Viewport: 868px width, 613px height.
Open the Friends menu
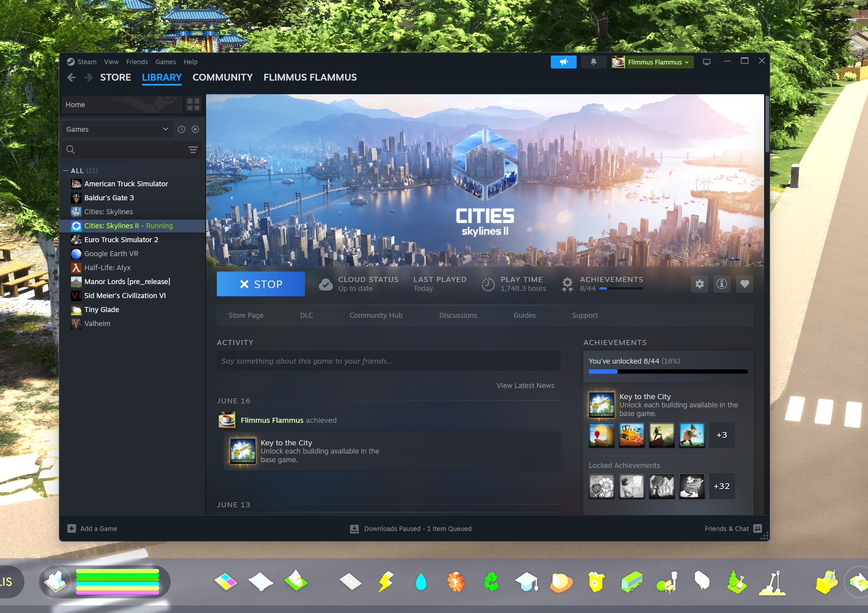pyautogui.click(x=137, y=62)
